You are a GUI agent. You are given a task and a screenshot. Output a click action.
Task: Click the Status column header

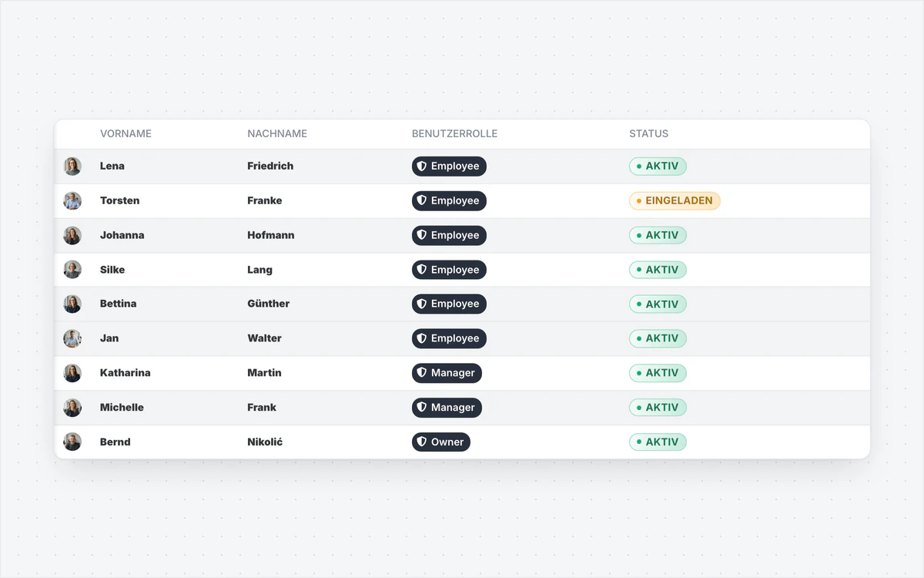pyautogui.click(x=648, y=134)
